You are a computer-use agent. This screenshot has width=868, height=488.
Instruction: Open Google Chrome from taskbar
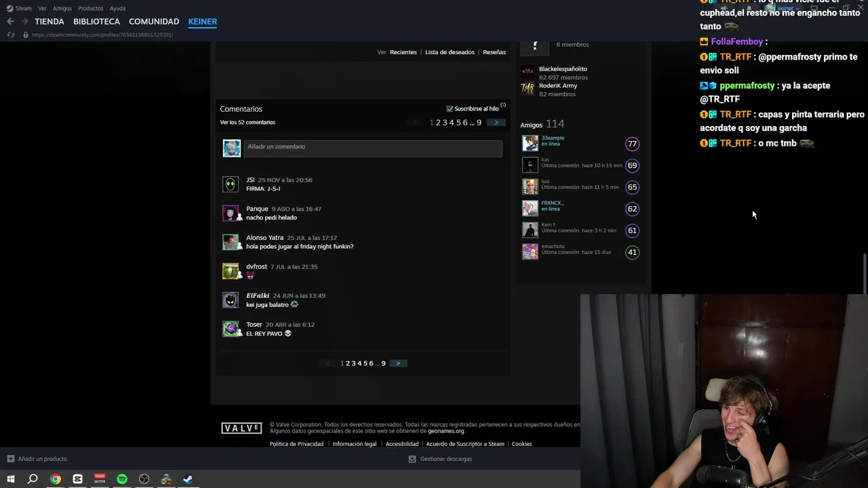[56, 479]
